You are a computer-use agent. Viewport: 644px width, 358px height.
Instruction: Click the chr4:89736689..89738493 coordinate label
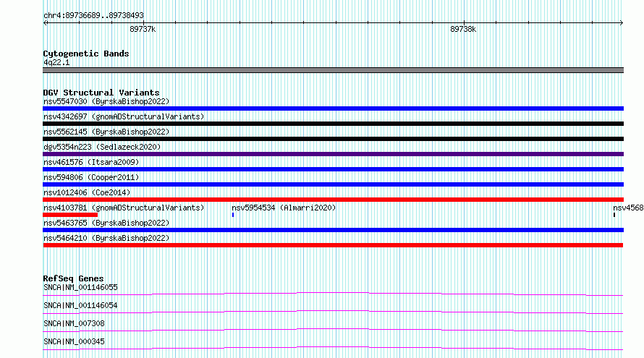(x=93, y=16)
